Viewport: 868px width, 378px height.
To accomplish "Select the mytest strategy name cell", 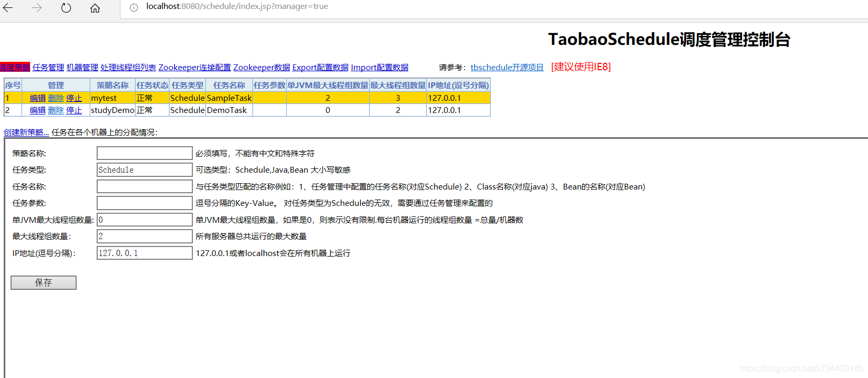I will (113, 98).
